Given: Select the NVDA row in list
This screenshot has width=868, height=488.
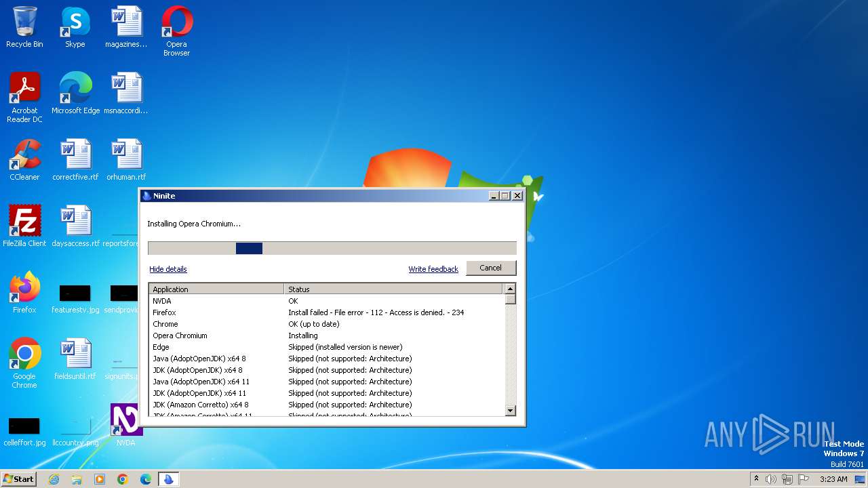Looking at the screenshot, I should (327, 301).
